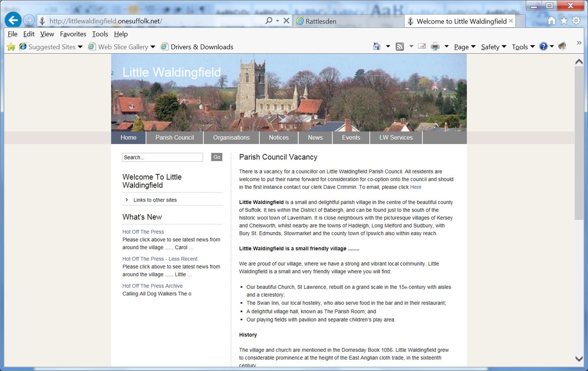
Task: Click the blue Help question mark icon
Action: 543,46
